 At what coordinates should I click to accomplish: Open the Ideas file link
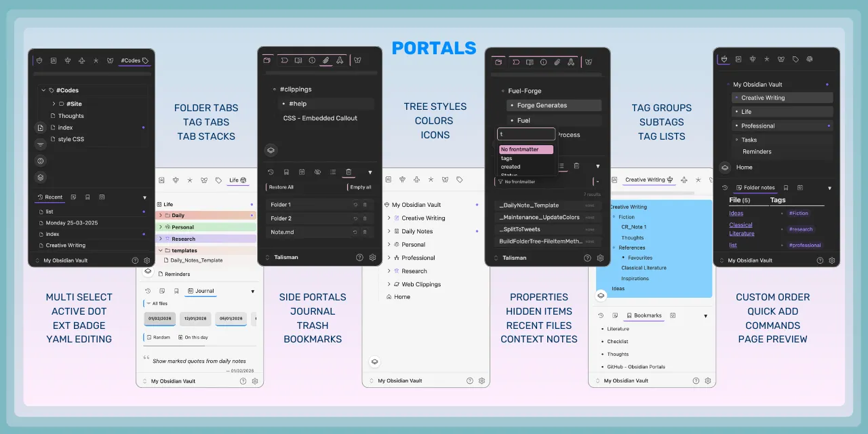736,213
